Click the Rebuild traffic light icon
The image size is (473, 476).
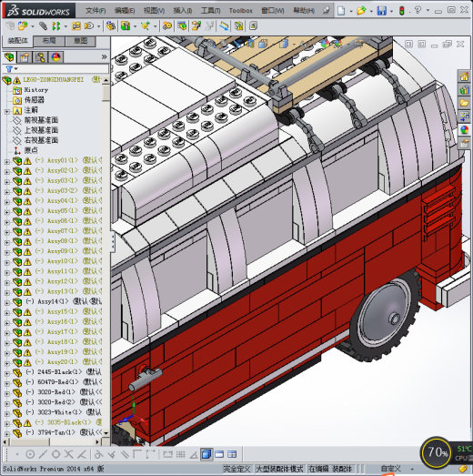click(402, 11)
